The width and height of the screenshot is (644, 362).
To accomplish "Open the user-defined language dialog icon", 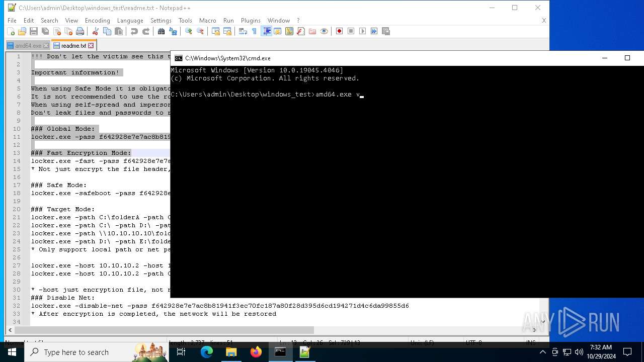I will coord(277,31).
